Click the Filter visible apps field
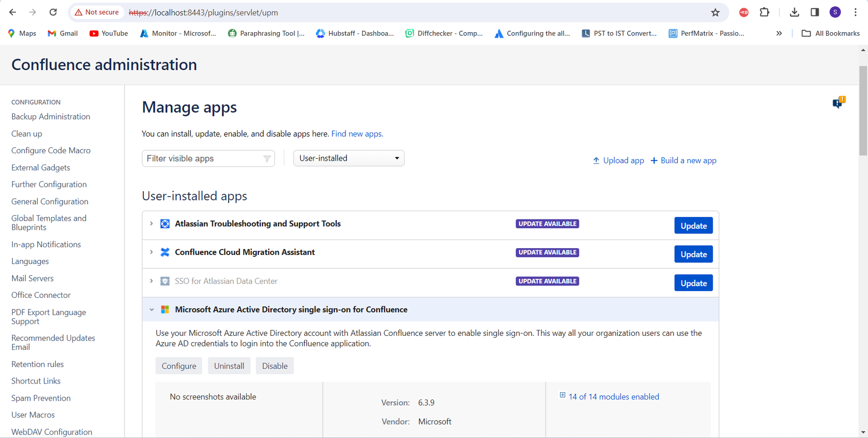 [208, 159]
